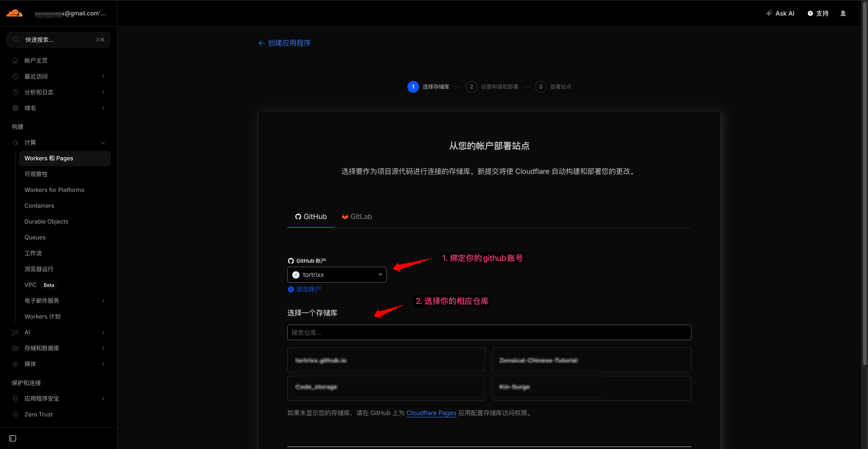The width and height of the screenshot is (868, 449).
Task: Open the user profile icon
Action: coord(843,14)
